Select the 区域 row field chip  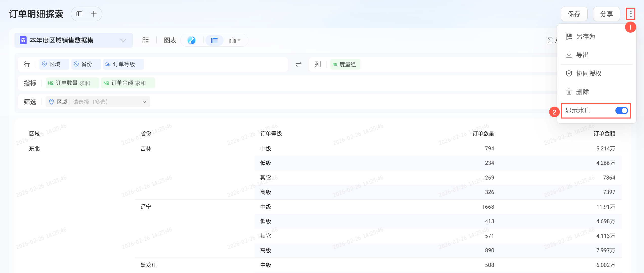tap(54, 64)
